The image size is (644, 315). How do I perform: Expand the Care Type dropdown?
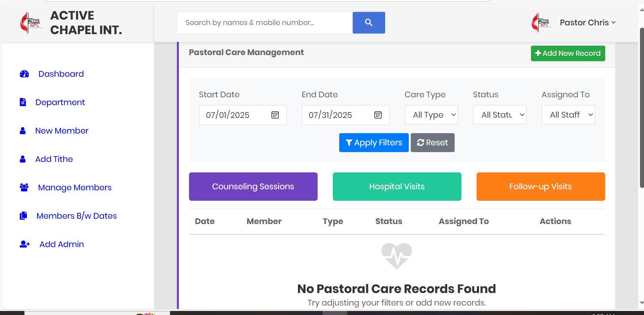(431, 115)
